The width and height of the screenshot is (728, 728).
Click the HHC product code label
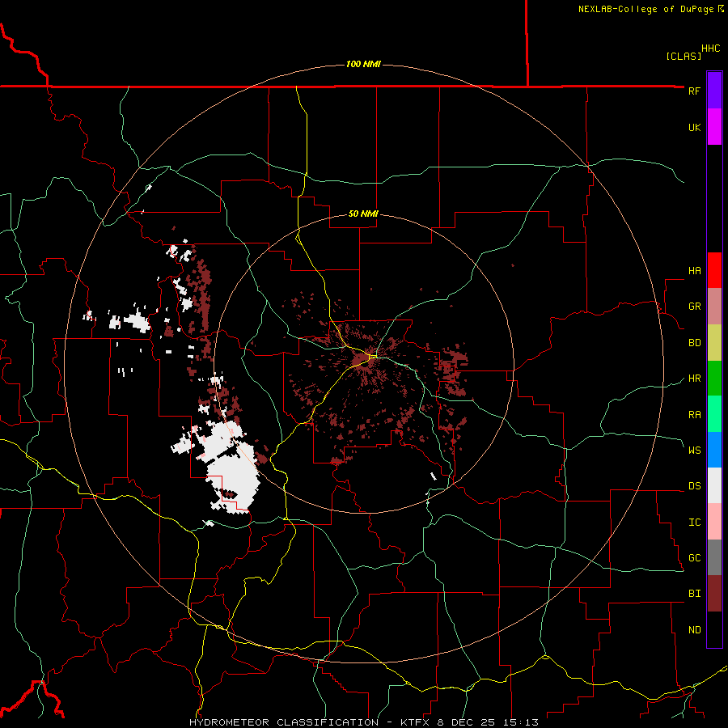click(x=711, y=49)
